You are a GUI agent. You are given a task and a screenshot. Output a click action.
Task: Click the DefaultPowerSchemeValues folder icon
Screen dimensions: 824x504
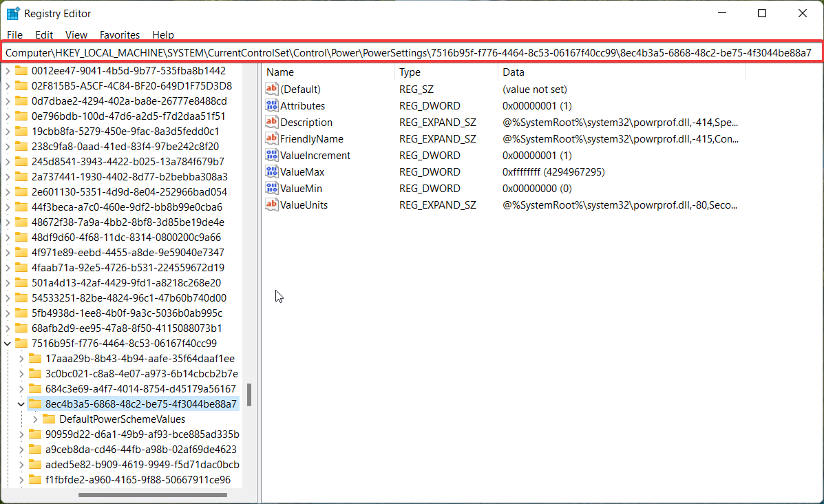(x=49, y=419)
